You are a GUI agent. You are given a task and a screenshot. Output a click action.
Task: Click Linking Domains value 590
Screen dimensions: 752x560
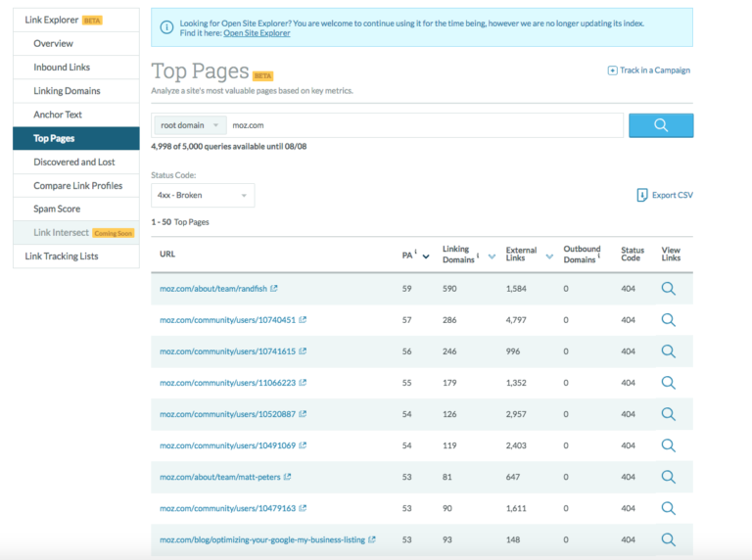coord(449,289)
